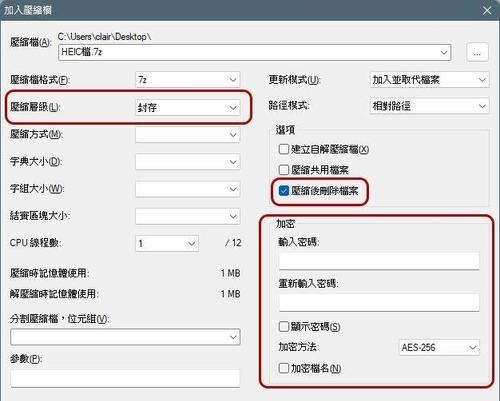Expand the AES-256 加密方法 dropdown

pos(439,348)
